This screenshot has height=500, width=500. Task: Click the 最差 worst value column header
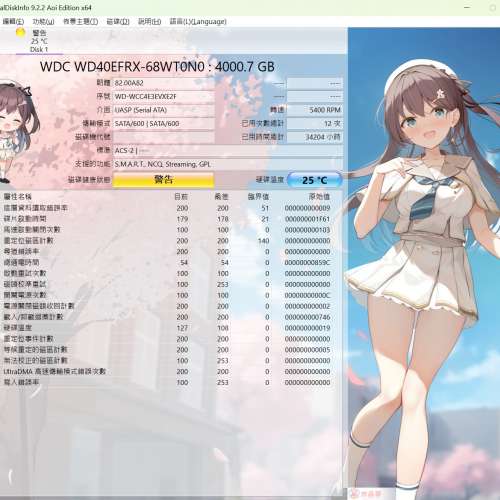click(221, 197)
